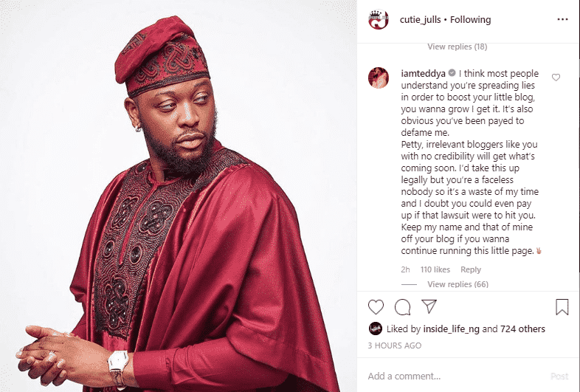Share post via paper plane icon
This screenshot has height=392, width=580.
[x=429, y=306]
